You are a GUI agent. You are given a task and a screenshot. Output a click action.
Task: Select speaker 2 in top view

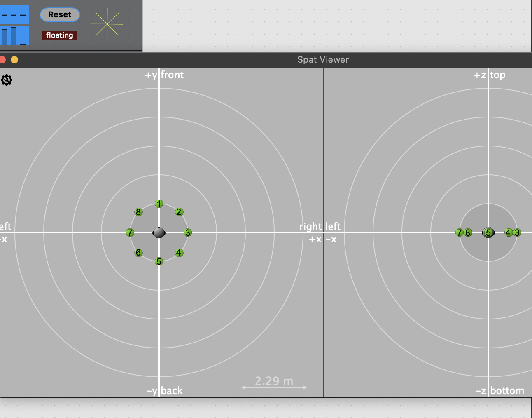pos(179,212)
